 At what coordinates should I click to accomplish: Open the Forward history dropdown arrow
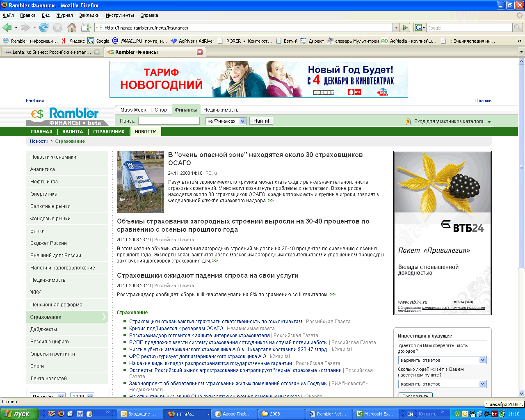coord(34,28)
